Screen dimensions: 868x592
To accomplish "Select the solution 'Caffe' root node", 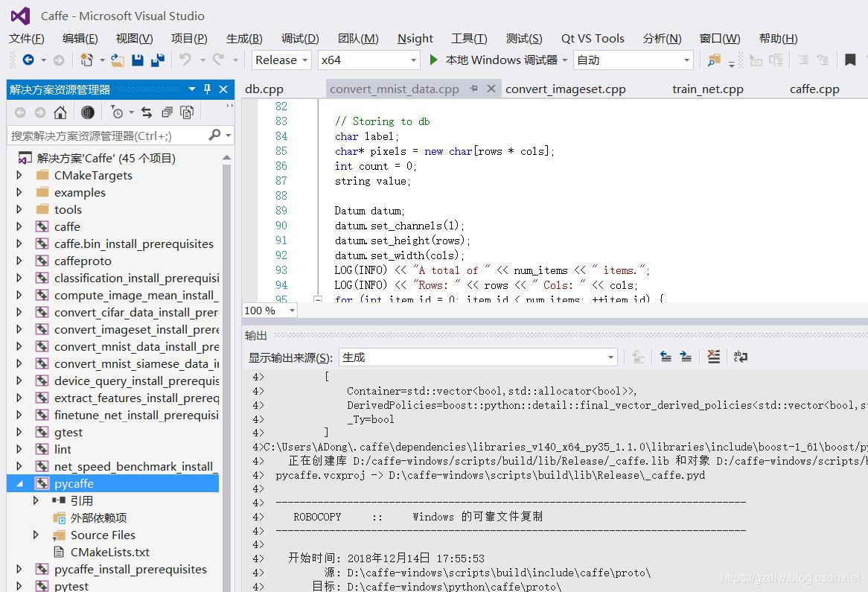I will pyautogui.click(x=106, y=159).
